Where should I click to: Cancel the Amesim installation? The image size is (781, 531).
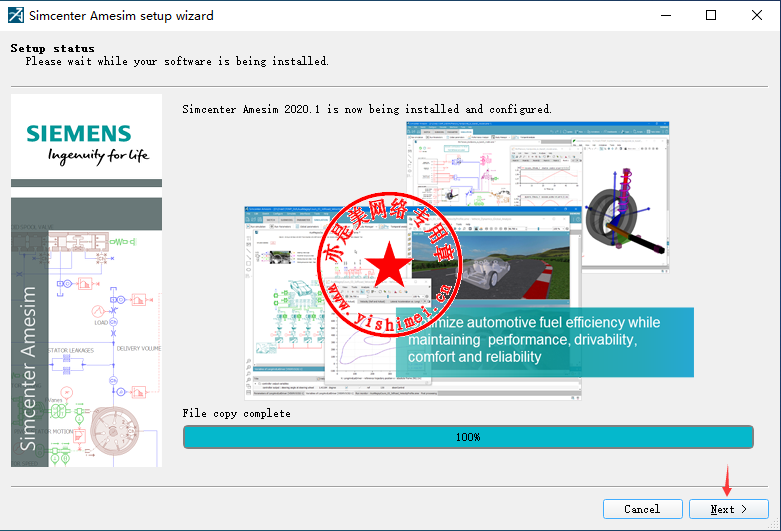tap(643, 509)
